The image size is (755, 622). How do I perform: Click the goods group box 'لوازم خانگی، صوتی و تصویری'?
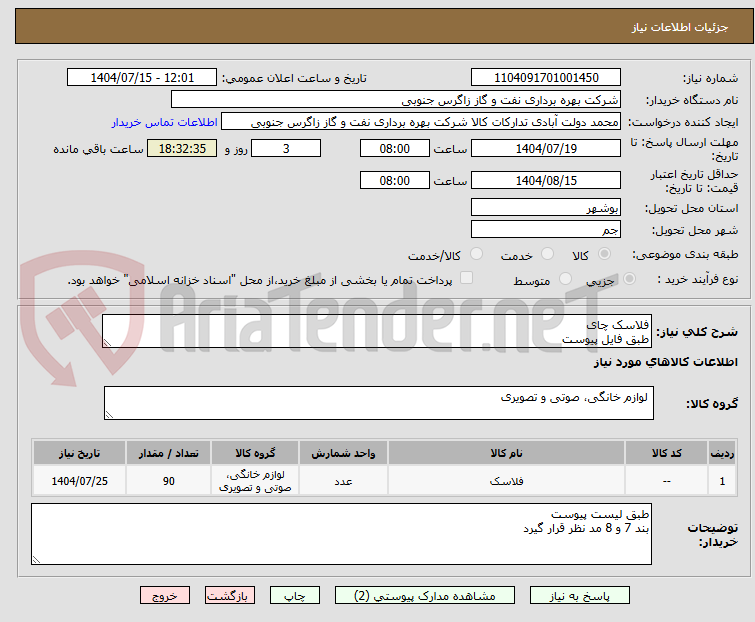tap(379, 403)
